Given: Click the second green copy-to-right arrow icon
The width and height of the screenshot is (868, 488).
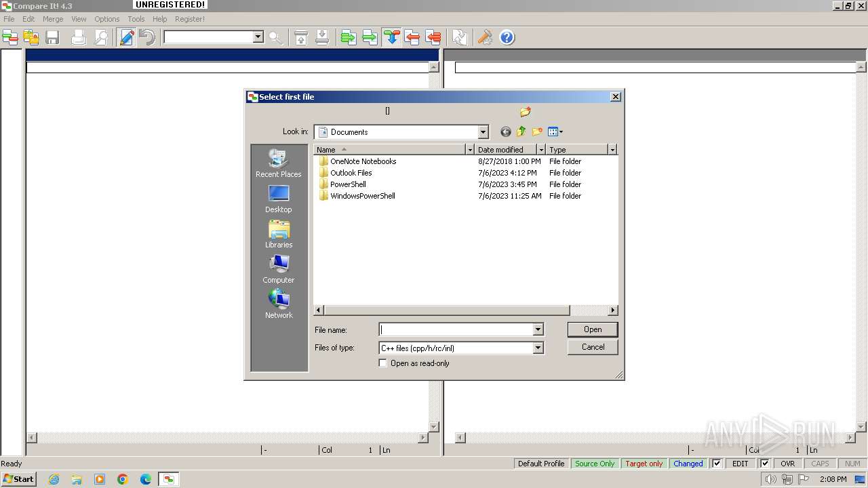Looking at the screenshot, I should pyautogui.click(x=370, y=37).
